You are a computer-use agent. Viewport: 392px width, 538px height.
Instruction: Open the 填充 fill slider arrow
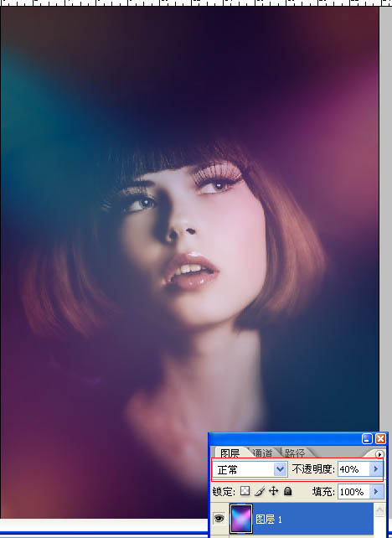pos(375,492)
